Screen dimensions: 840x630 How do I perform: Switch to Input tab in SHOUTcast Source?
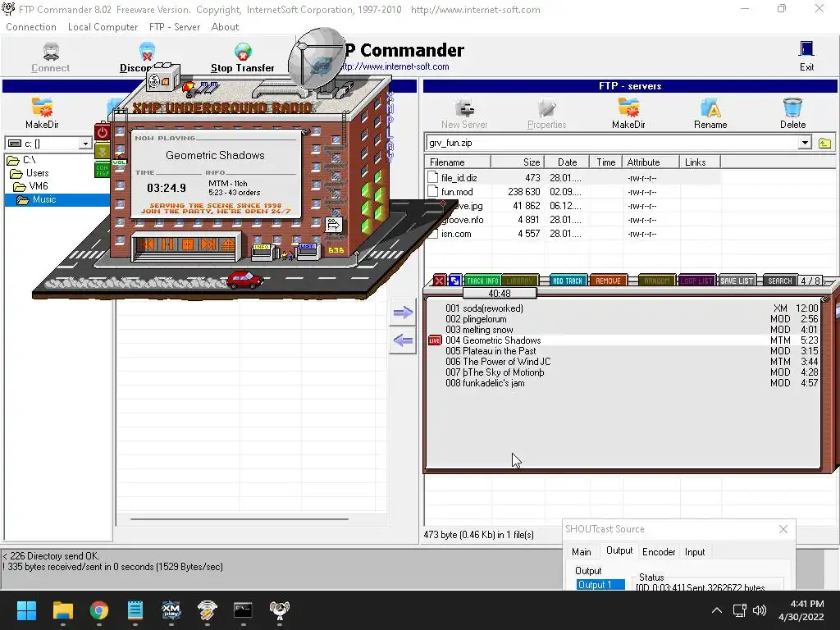(694, 552)
